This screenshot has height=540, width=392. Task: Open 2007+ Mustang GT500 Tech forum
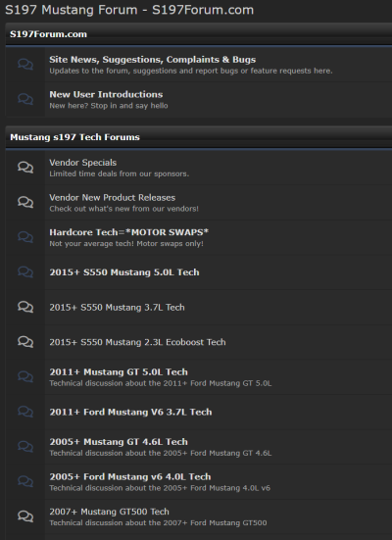coord(109,512)
